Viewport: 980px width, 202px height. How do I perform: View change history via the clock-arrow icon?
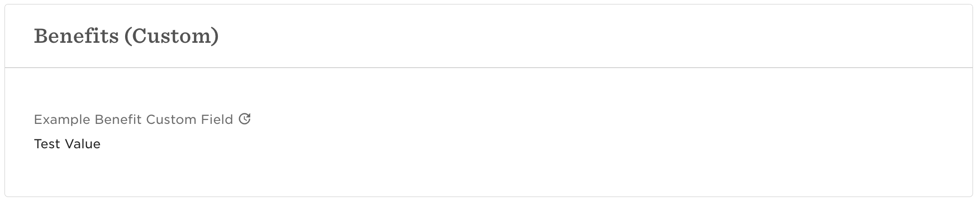(244, 119)
